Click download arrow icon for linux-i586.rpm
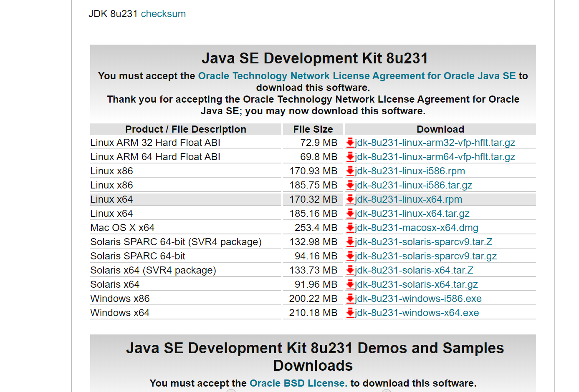This screenshot has height=392, width=579. click(x=350, y=171)
